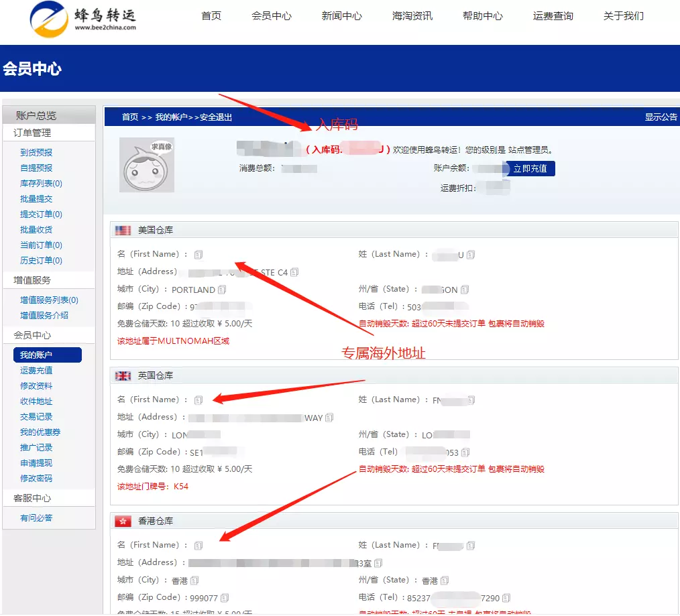Open 新闻中心 navigation item
This screenshot has width=680, height=616.
coord(342,16)
